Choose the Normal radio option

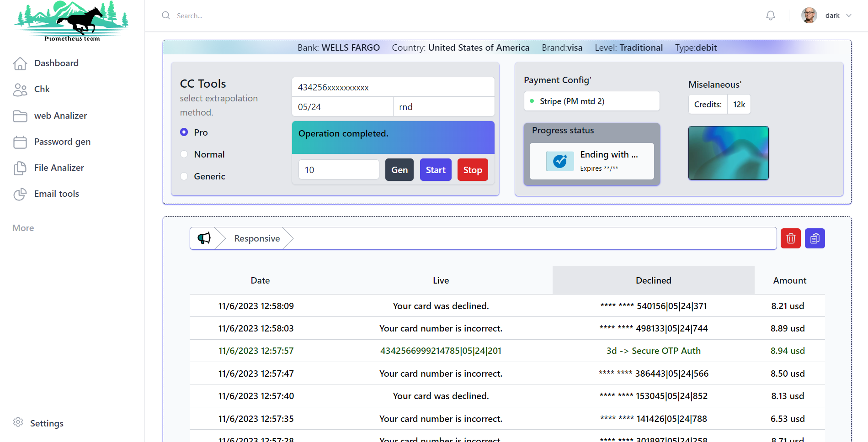184,154
